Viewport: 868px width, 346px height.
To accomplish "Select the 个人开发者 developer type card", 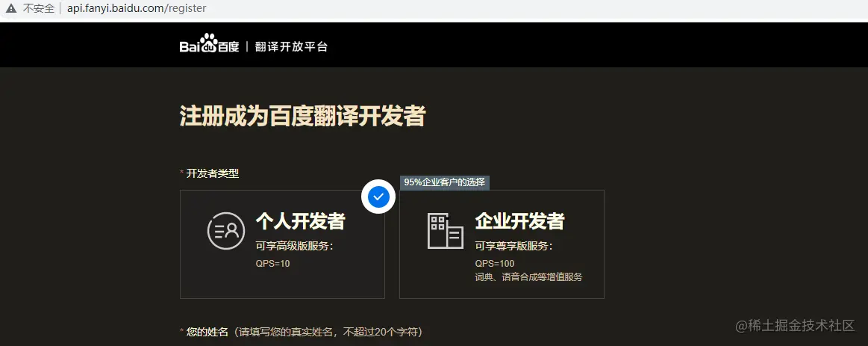I will pyautogui.click(x=282, y=244).
